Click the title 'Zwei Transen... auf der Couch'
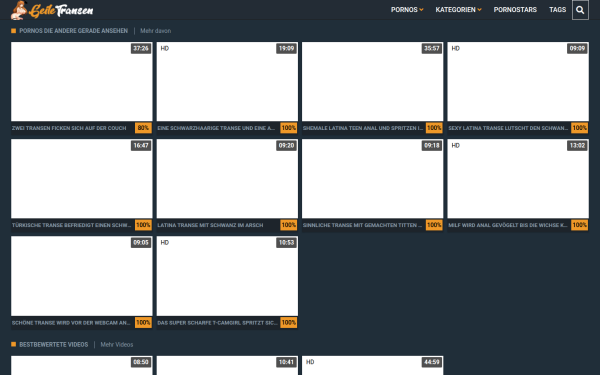Viewport: 600px width, 375px height. [69, 128]
